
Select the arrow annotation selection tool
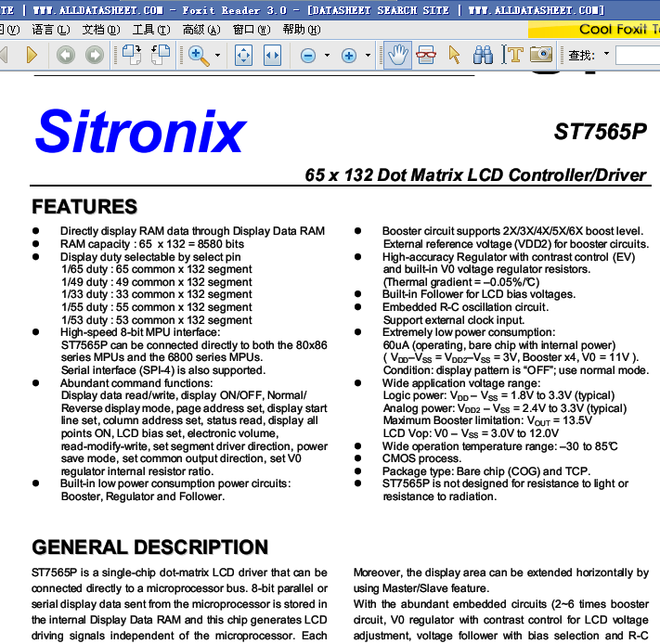pyautogui.click(x=454, y=55)
